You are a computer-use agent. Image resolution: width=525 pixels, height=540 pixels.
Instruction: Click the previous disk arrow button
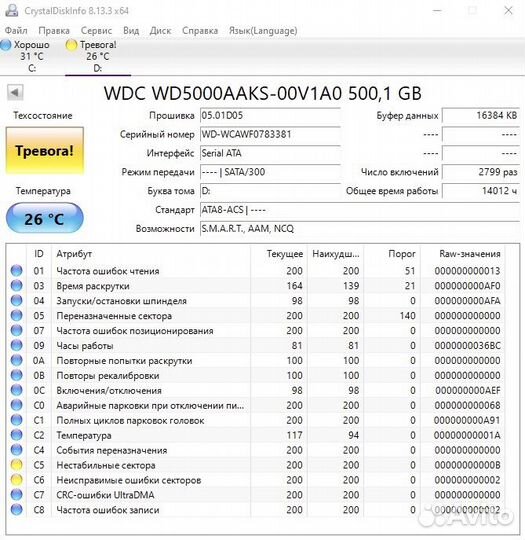point(15,92)
